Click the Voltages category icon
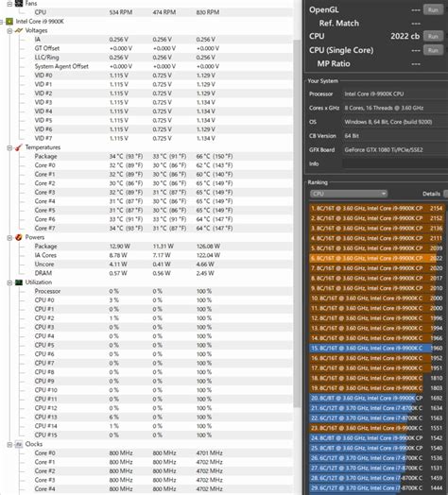The height and width of the screenshot is (495, 448). pyautogui.click(x=19, y=30)
